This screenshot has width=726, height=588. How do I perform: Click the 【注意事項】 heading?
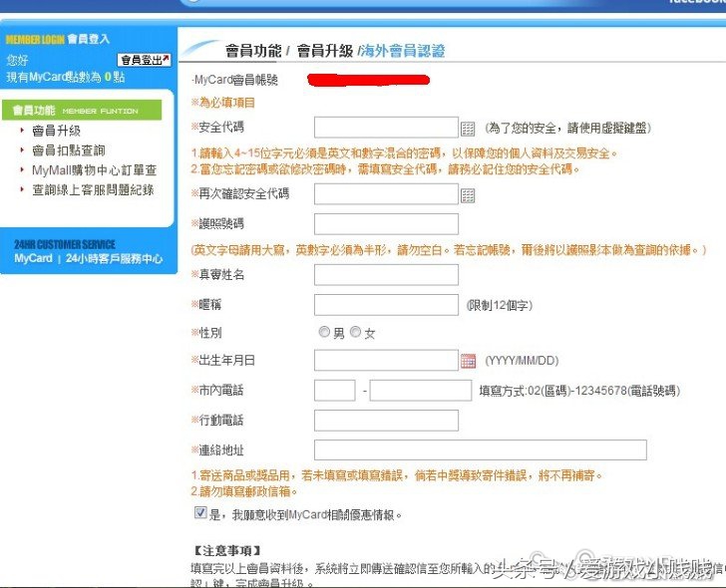[227, 550]
